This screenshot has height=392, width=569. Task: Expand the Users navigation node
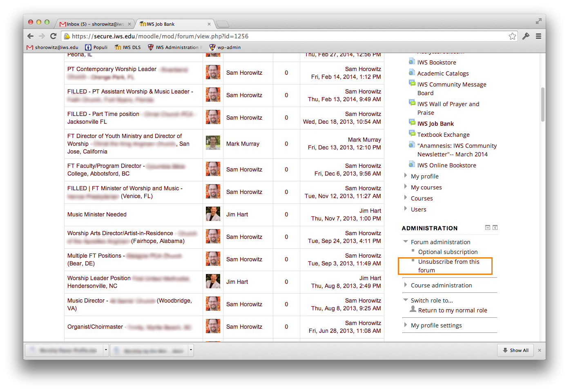tap(406, 209)
